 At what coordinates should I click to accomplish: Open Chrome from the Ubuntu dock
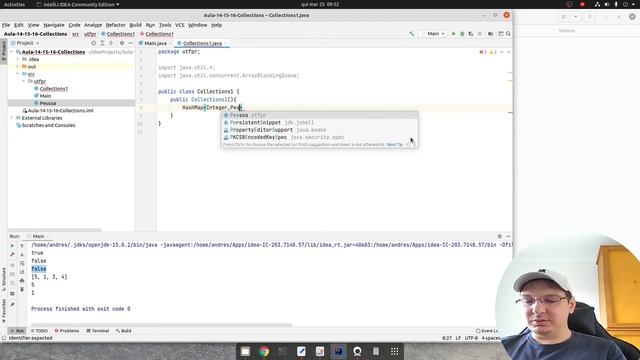264,351
